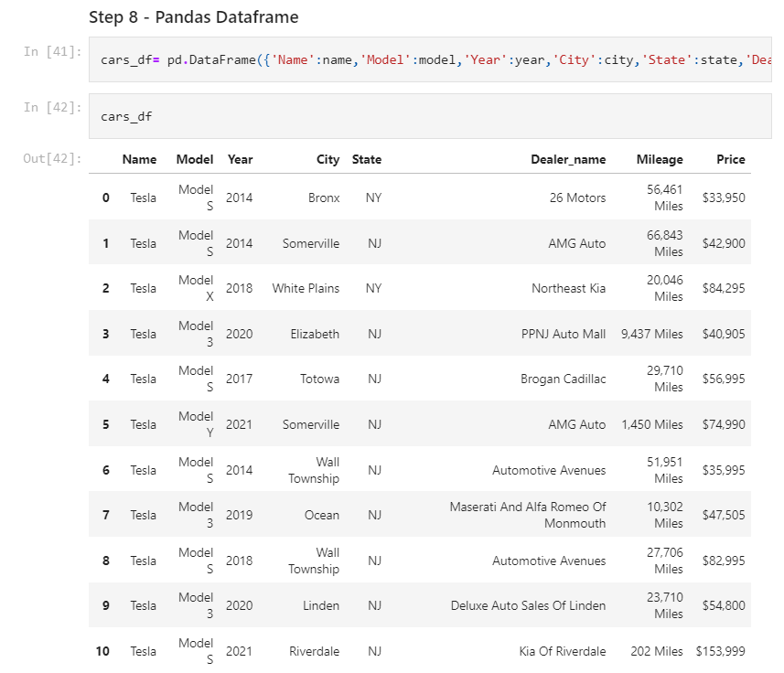Click the 1,450 Miles mileage cell
784x673 pixels.
tap(652, 424)
